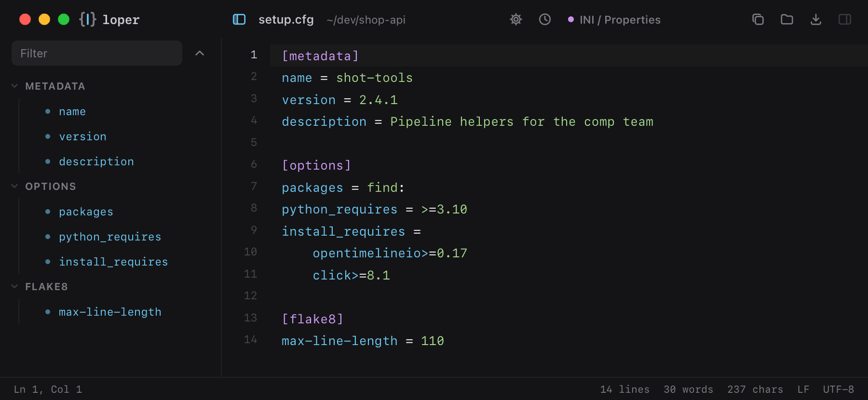Download the file with the download icon
The width and height of the screenshot is (868, 400).
(816, 19)
